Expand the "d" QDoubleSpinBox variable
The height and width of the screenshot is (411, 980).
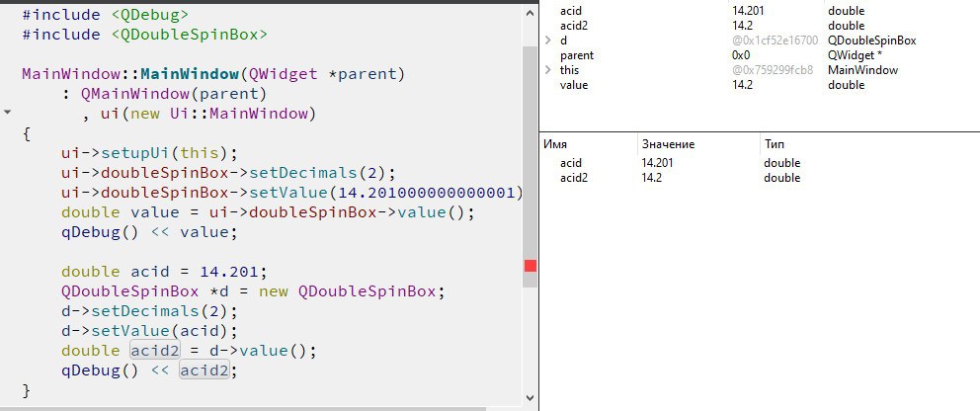point(547,41)
